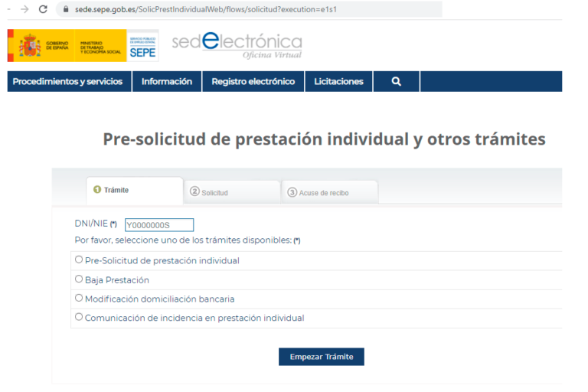
Task: Open the Información menu
Action: point(167,81)
